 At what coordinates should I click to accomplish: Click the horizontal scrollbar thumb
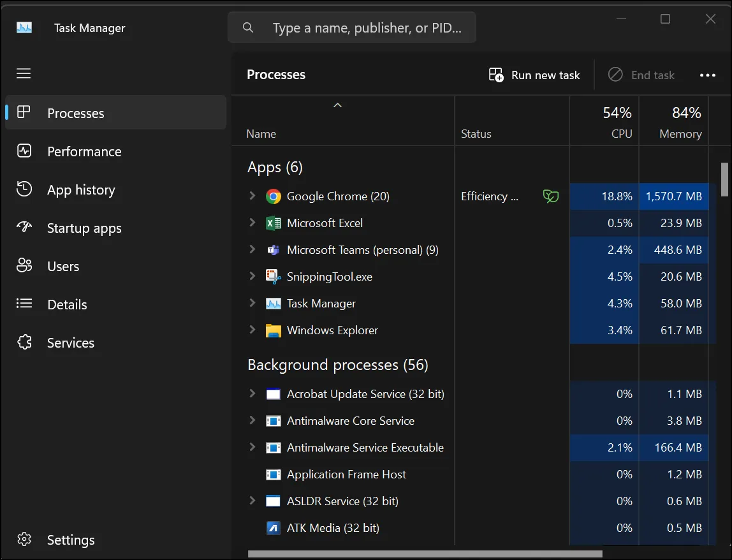(425, 554)
